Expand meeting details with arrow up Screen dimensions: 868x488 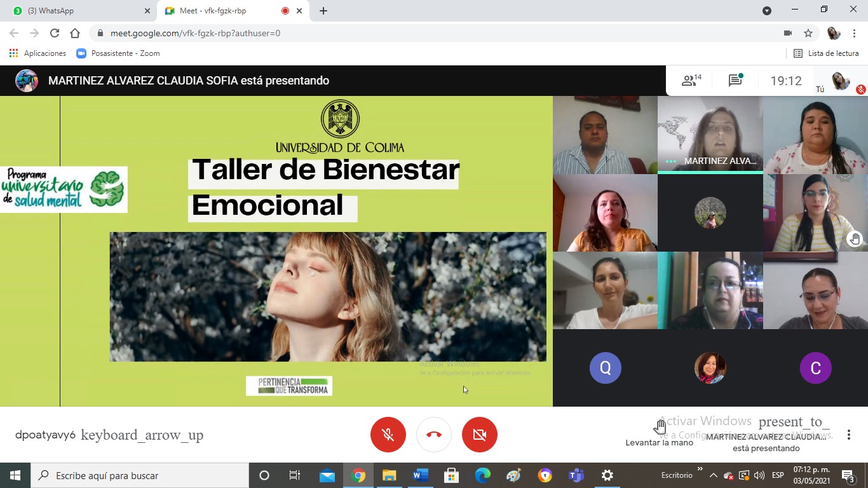coord(142,435)
